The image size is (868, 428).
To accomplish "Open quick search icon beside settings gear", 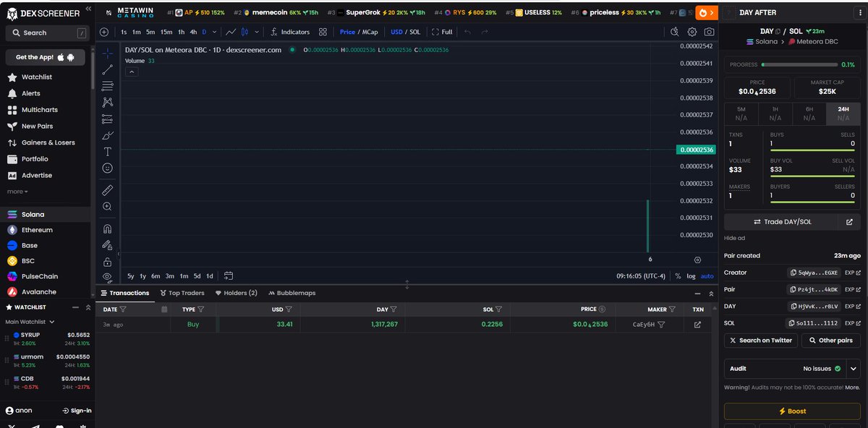I will (675, 32).
